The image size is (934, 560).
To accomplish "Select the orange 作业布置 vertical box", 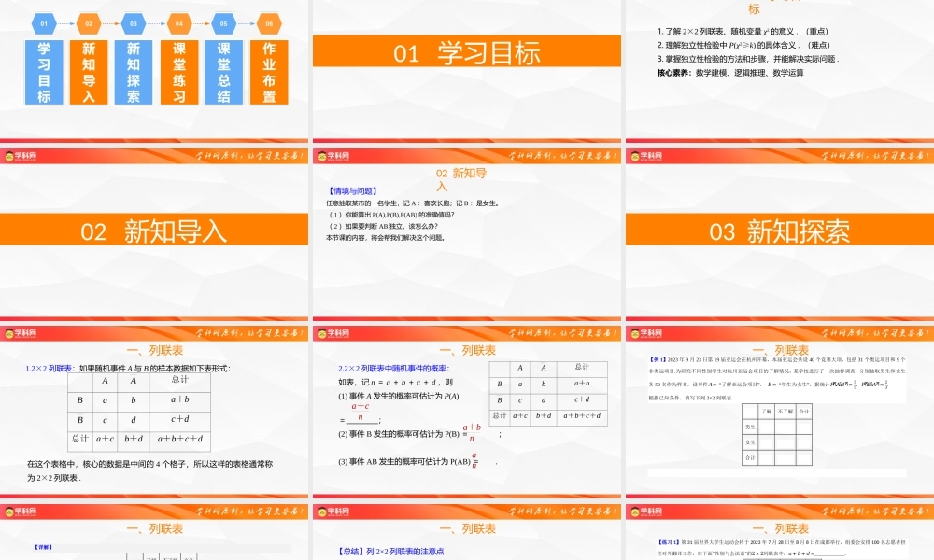I will tap(269, 72).
